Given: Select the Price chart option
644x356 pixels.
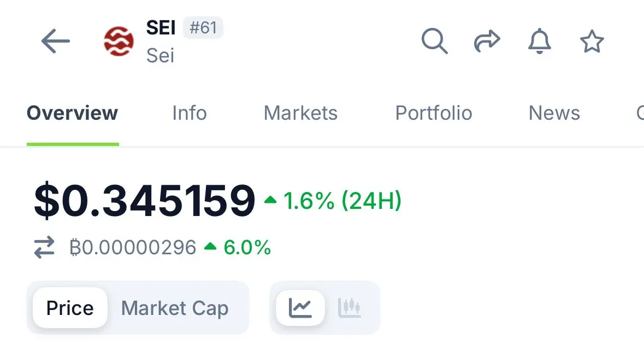Looking at the screenshot, I should coord(70,308).
